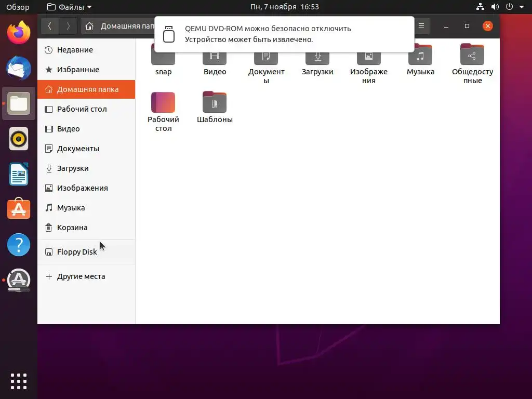Select Избранные in the sidebar
This screenshot has height=399, width=532.
[x=86, y=70]
